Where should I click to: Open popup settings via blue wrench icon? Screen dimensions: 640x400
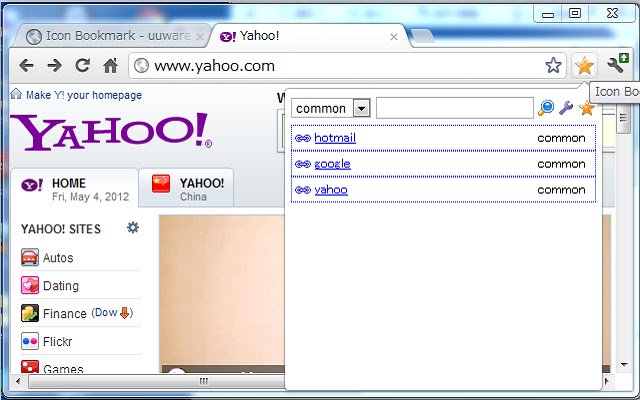566,108
